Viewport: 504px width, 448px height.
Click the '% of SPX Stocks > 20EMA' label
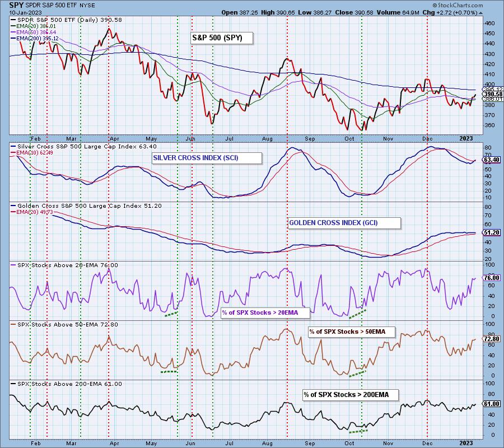(265, 312)
